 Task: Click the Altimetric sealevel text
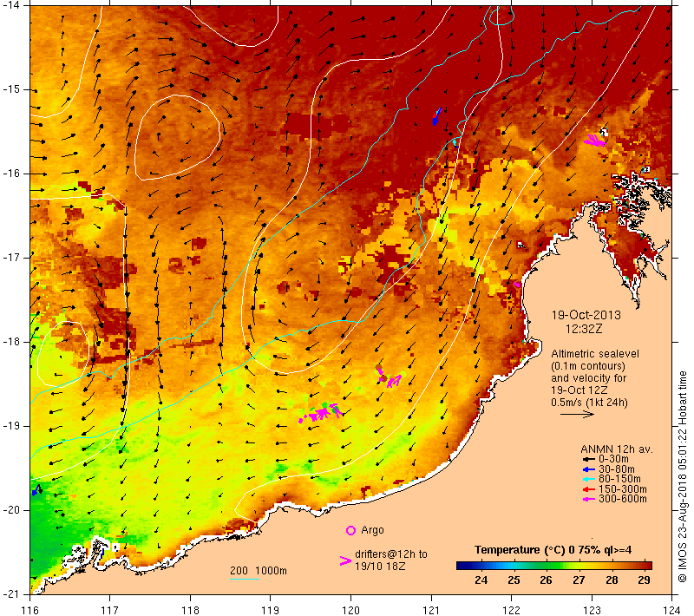595,354
